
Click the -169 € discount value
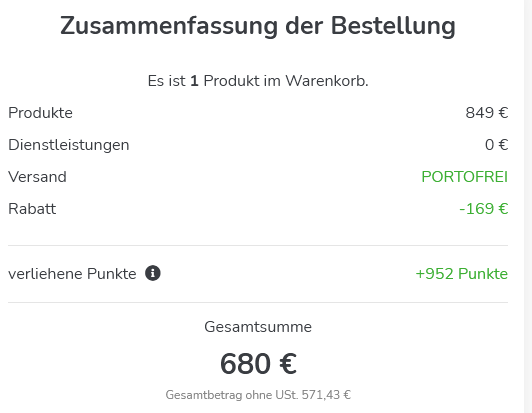pos(483,209)
